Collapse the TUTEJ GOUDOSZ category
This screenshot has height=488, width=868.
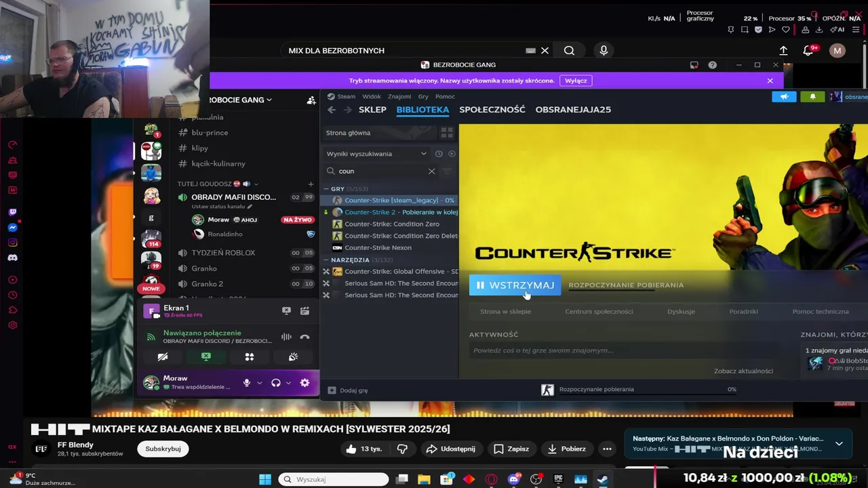click(x=218, y=184)
